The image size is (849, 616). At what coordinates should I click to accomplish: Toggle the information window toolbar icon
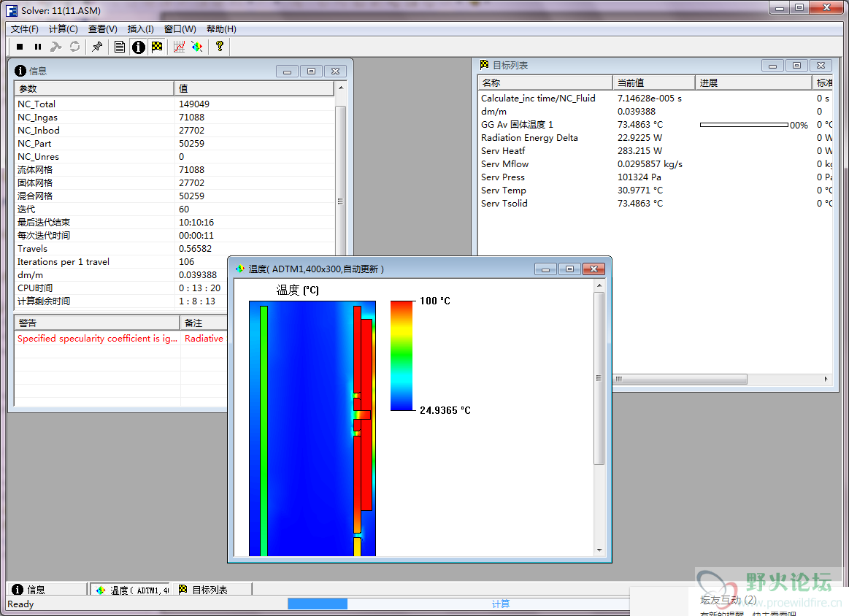pos(139,47)
